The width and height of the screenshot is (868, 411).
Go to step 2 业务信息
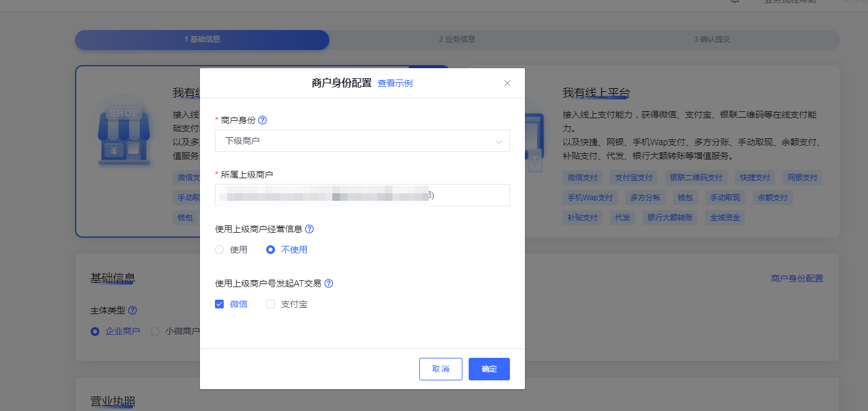coord(457,39)
